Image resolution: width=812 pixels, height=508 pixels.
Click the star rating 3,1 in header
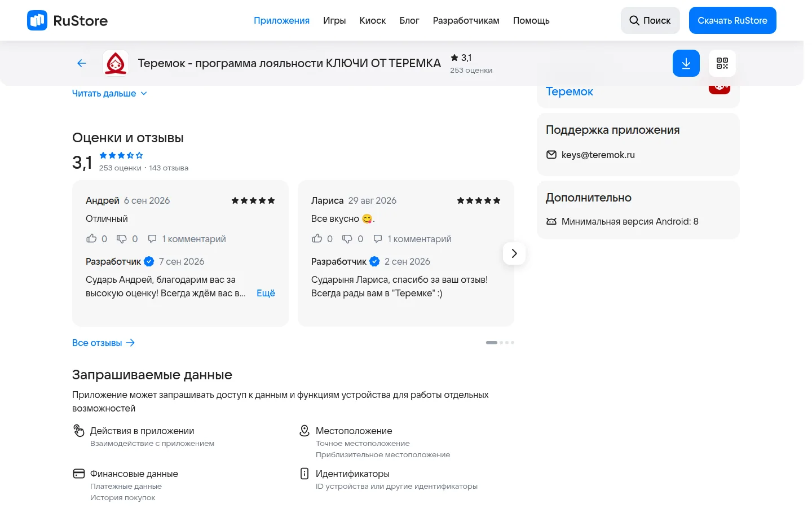tap(461, 58)
